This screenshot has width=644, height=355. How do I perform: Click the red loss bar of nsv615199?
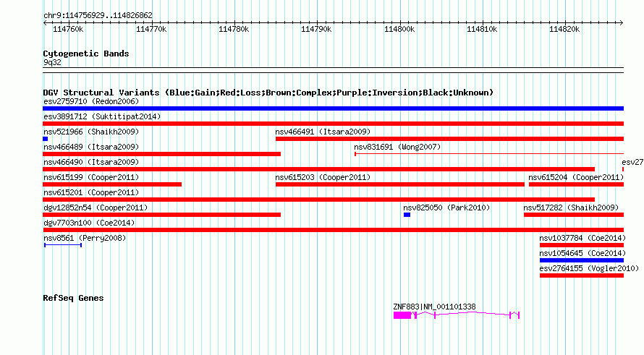(x=112, y=184)
